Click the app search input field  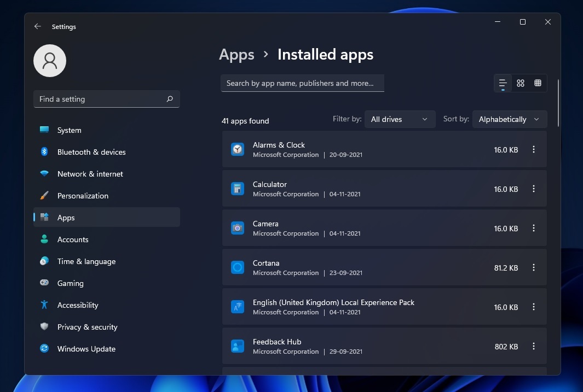[x=302, y=83]
